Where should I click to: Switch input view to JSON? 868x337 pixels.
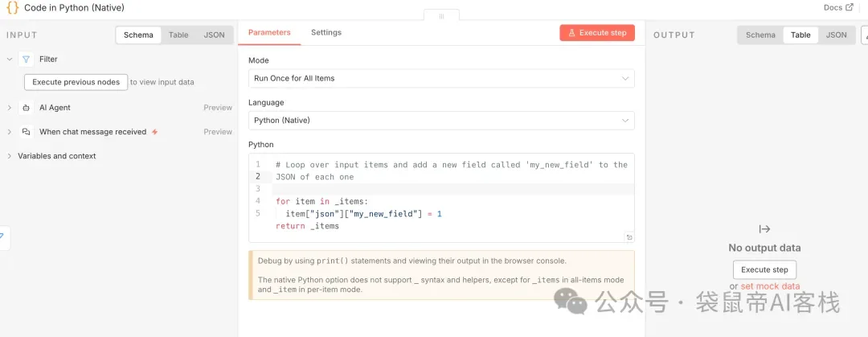coord(214,35)
